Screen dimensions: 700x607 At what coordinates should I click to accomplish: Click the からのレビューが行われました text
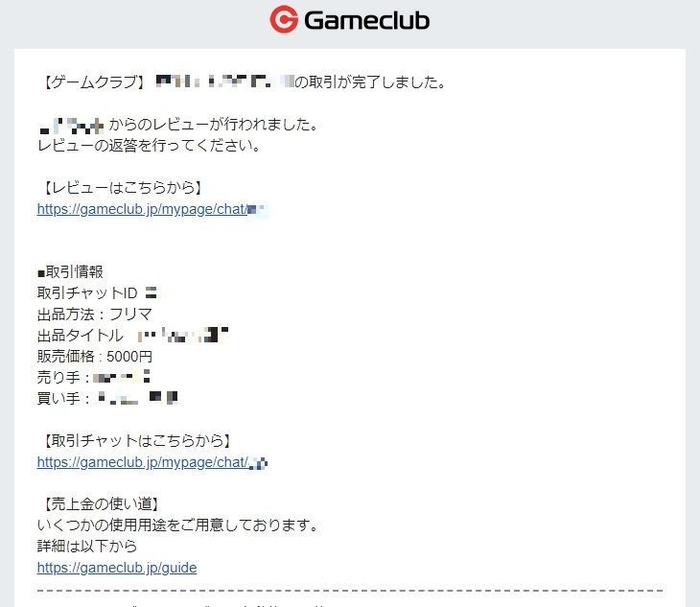click(214, 125)
